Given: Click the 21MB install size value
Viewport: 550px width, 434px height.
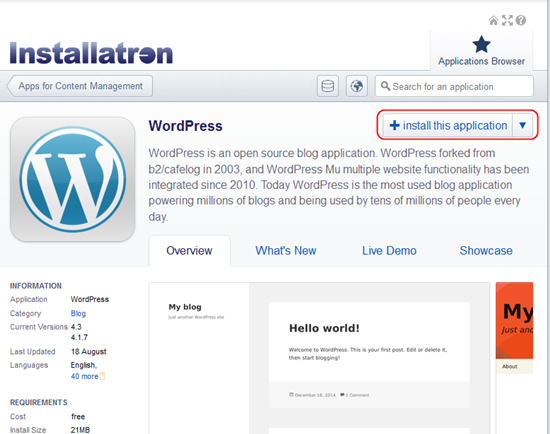Looking at the screenshot, I should (80, 430).
